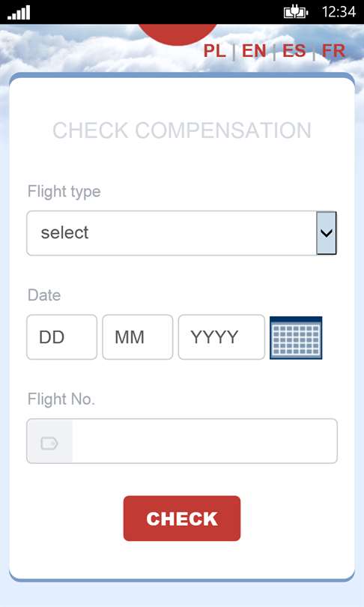Click the tag icon in Flight No. field
The width and height of the screenshot is (364, 607).
tap(49, 443)
